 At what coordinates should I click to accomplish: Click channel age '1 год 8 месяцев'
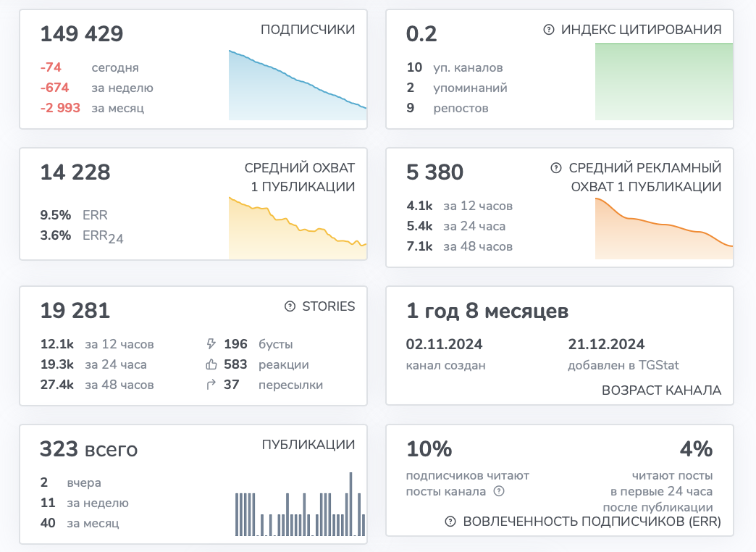[487, 311]
